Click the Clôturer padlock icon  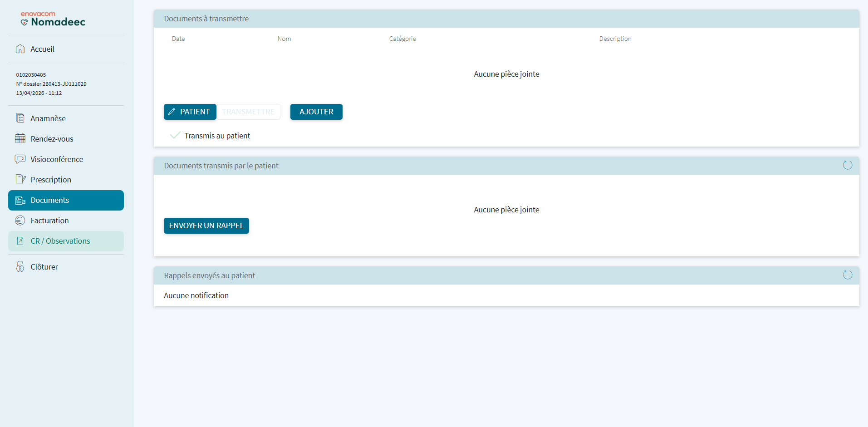20,267
